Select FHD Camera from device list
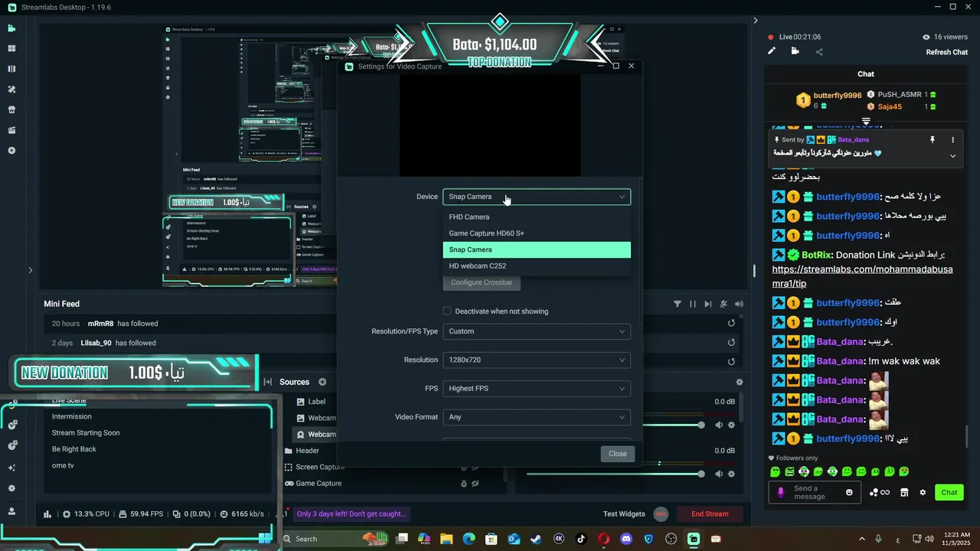The width and height of the screenshot is (980, 551). (537, 217)
